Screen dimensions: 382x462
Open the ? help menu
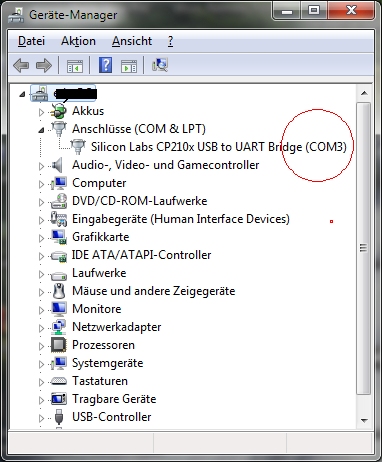pos(170,41)
